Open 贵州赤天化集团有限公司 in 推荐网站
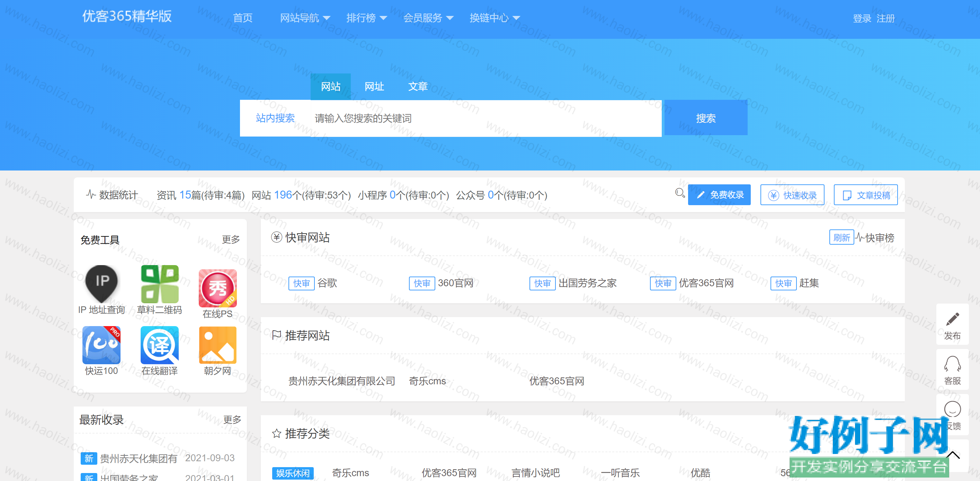Screen dimensions: 980x481 tap(342, 381)
